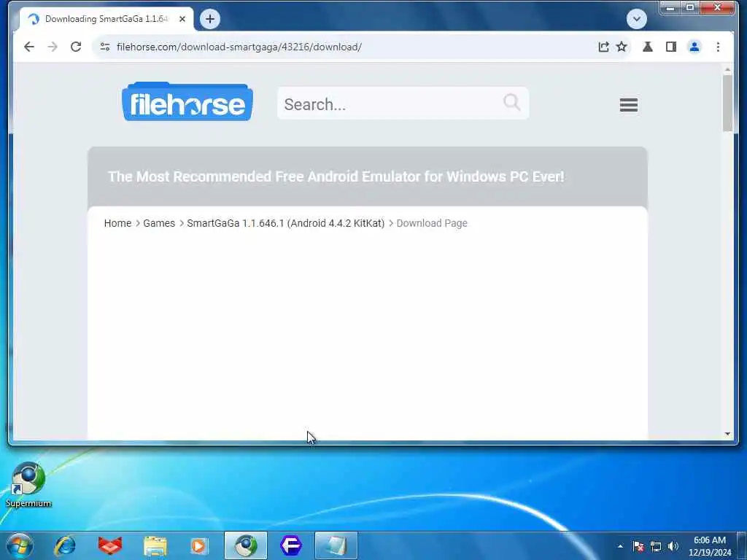
Task: Open the red fox-head taskbar app
Action: click(x=110, y=545)
